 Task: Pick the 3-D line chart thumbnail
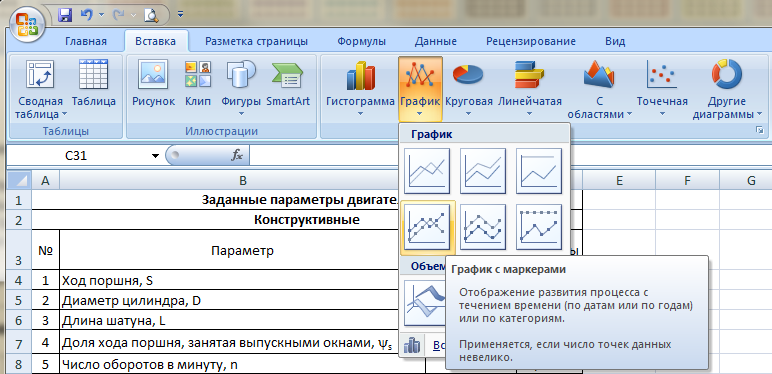coord(424,302)
